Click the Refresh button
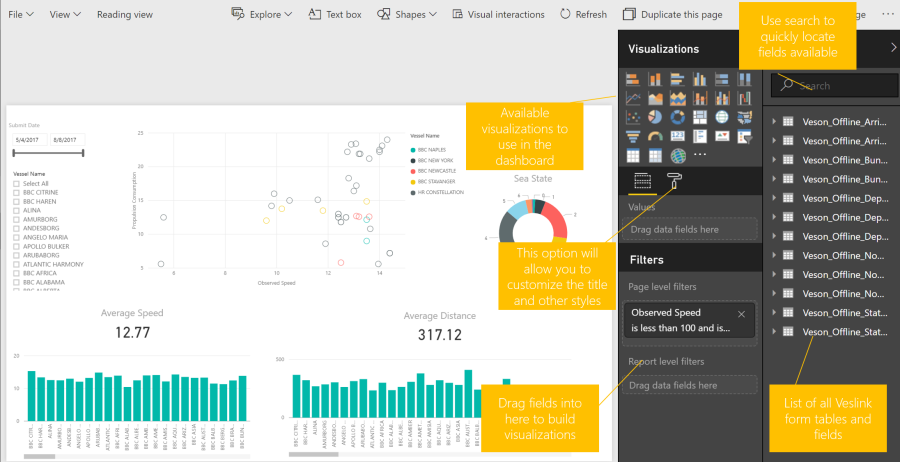Screen dimensions: 900x462 click(x=583, y=15)
